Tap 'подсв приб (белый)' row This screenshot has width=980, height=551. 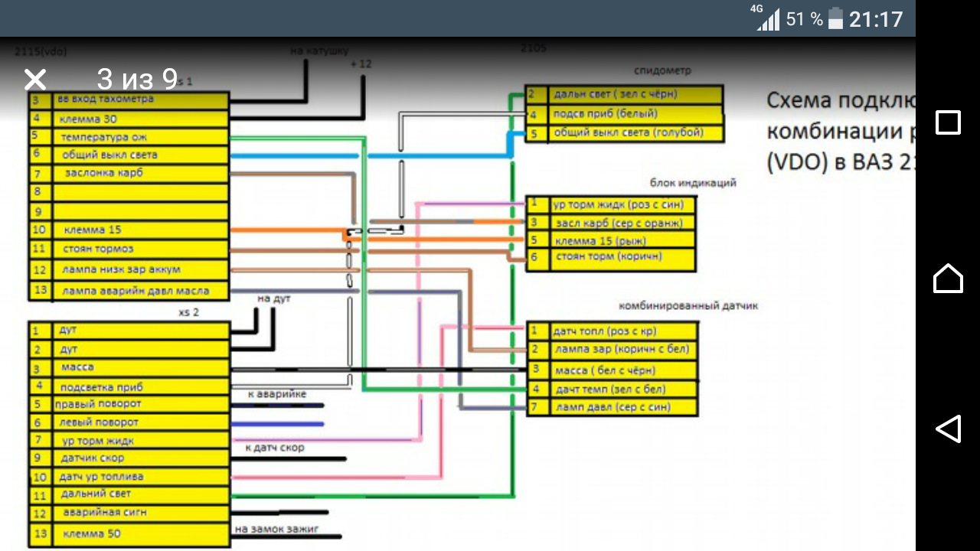pyautogui.click(x=624, y=114)
